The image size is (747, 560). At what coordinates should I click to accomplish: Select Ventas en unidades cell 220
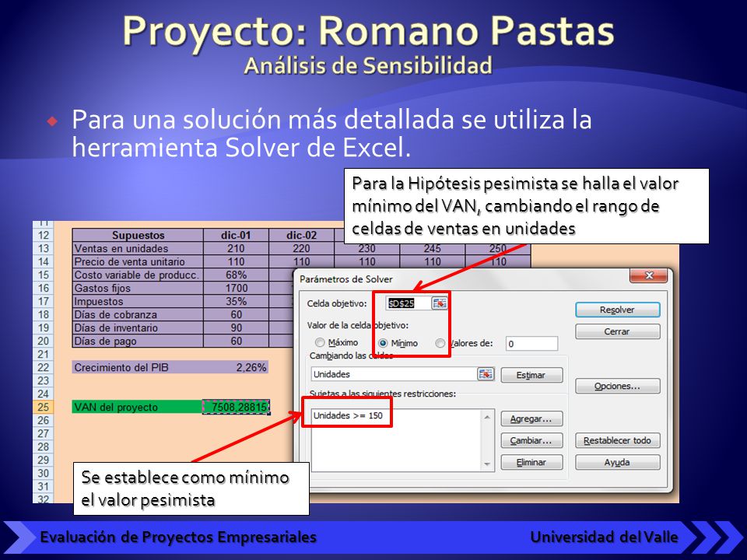[x=301, y=248]
